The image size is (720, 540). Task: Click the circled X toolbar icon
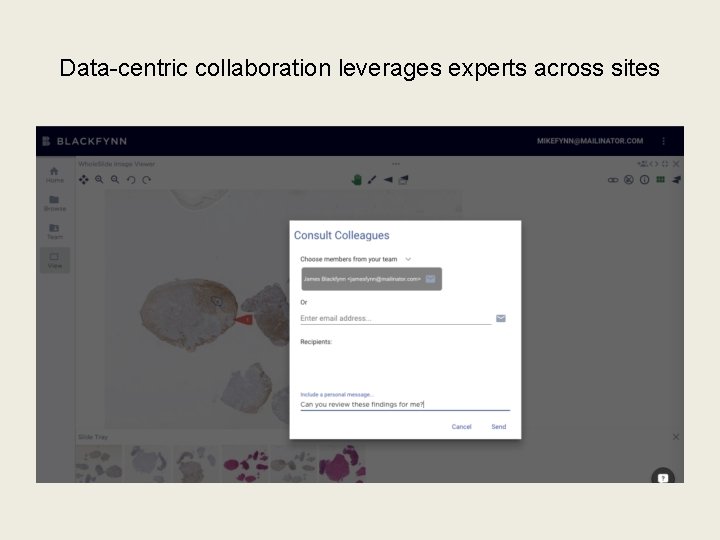click(x=629, y=180)
